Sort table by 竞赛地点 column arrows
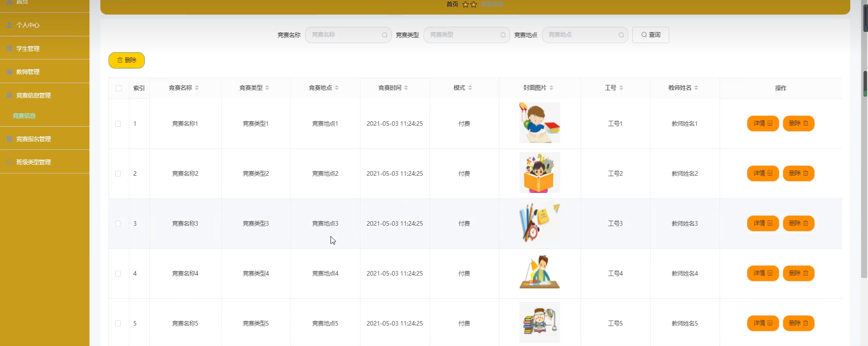 point(336,88)
